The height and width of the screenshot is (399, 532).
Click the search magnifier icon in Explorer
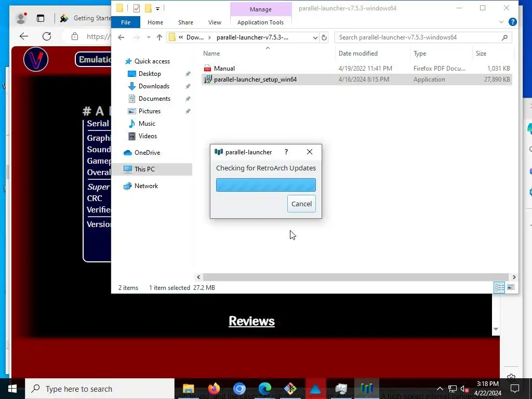[504, 37]
